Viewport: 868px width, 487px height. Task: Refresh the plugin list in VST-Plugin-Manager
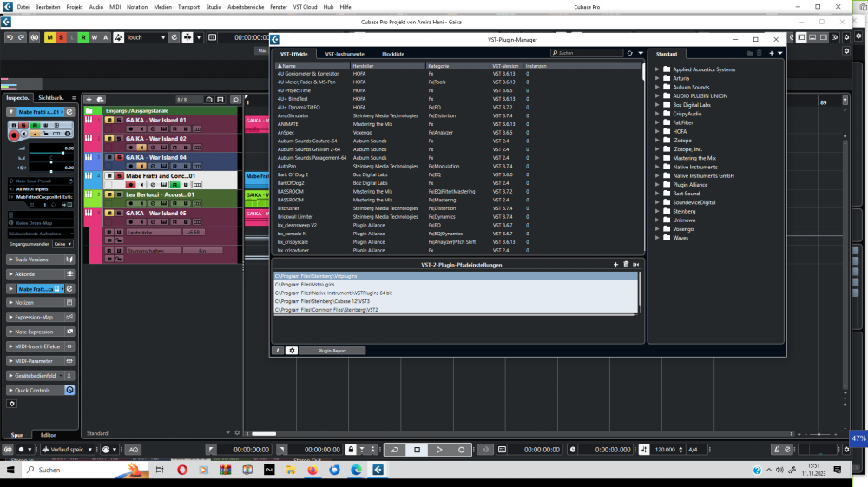[x=629, y=53]
